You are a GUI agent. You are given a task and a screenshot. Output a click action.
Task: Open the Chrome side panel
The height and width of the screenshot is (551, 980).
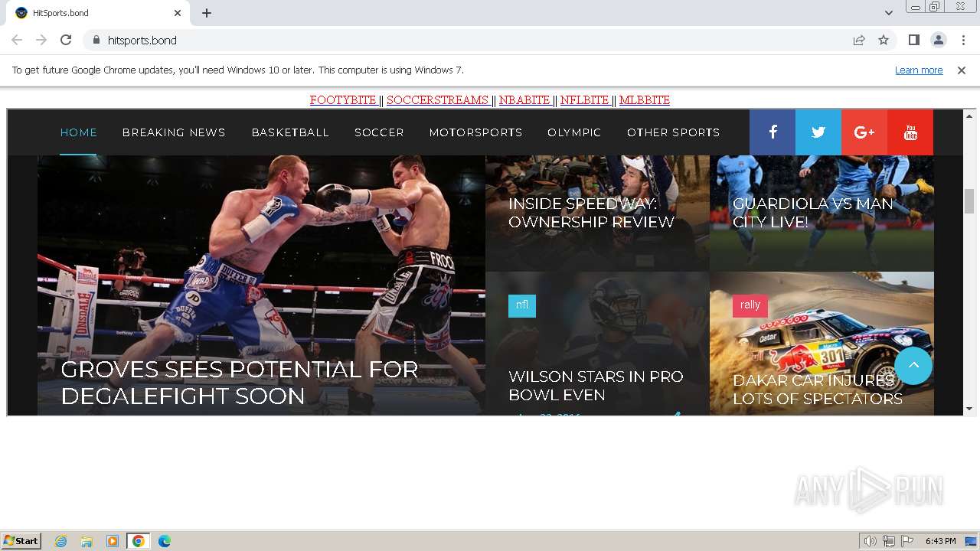(x=913, y=40)
